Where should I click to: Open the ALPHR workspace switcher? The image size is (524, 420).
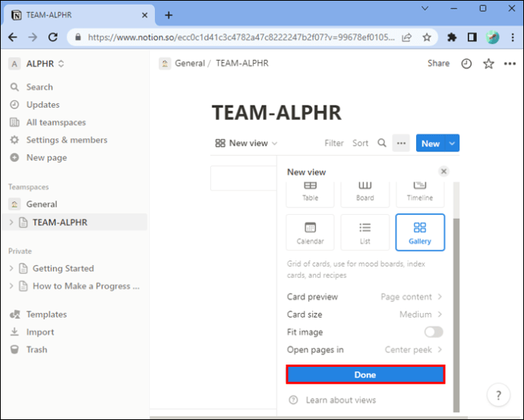pos(36,64)
